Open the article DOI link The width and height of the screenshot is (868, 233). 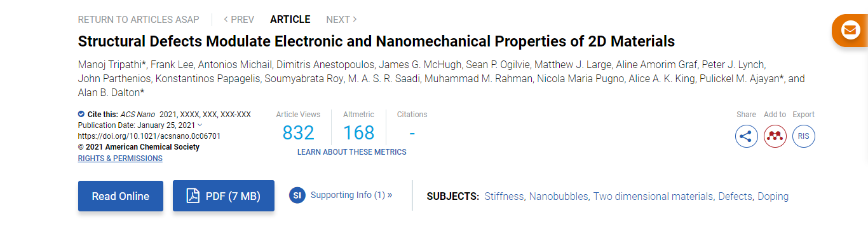pyautogui.click(x=149, y=136)
